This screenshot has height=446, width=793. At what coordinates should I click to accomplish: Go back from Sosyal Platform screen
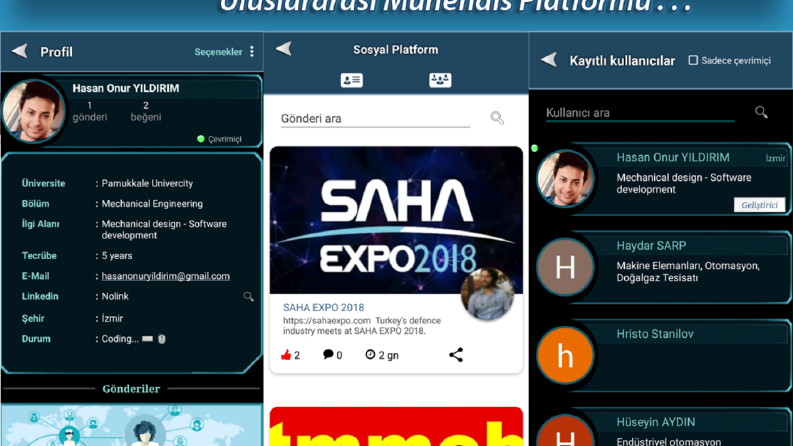point(284,49)
